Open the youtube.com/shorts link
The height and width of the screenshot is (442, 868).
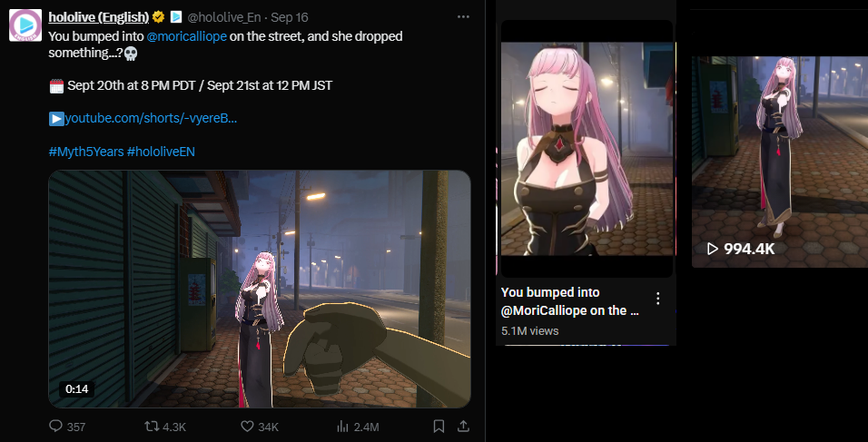point(151,118)
